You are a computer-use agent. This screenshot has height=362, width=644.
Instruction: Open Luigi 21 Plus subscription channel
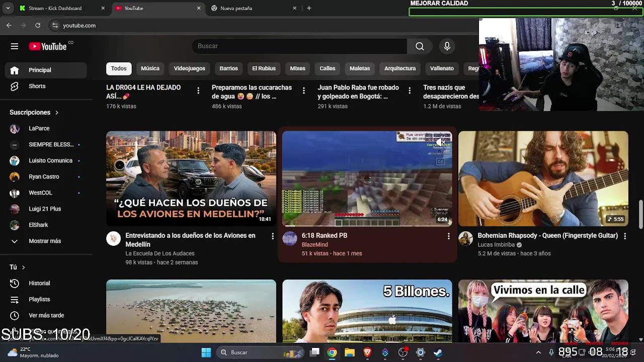click(46, 209)
